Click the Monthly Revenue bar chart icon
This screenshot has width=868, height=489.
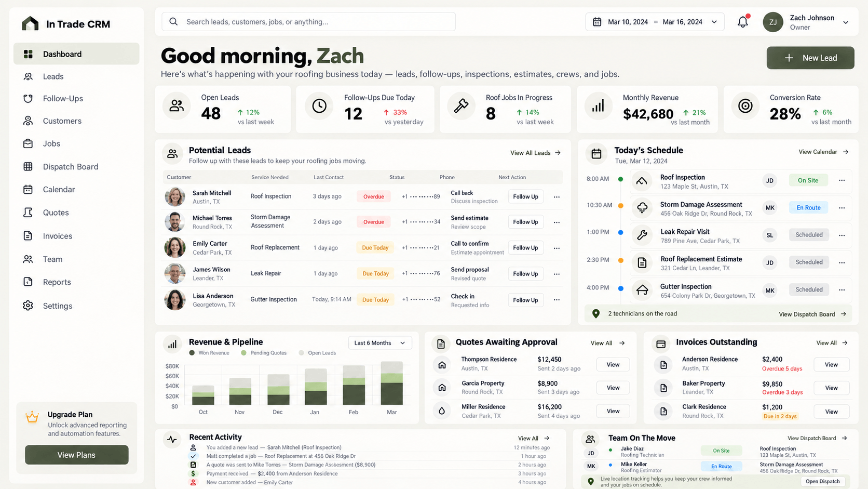coord(598,106)
